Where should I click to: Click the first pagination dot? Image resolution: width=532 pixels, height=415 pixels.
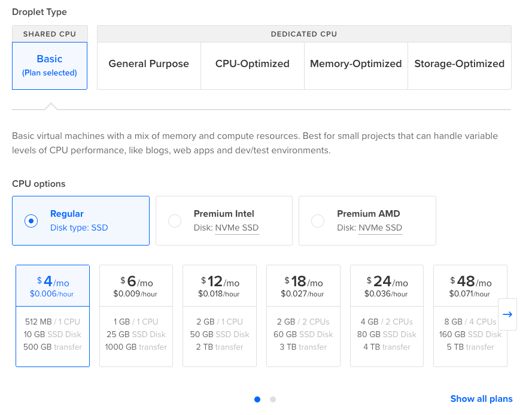coord(257,399)
